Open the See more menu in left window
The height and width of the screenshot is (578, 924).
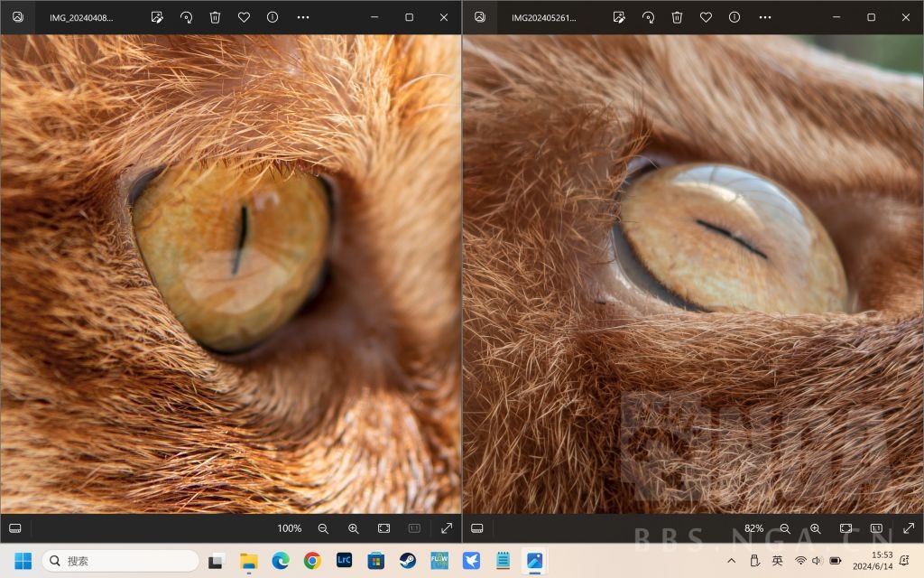pyautogui.click(x=303, y=17)
